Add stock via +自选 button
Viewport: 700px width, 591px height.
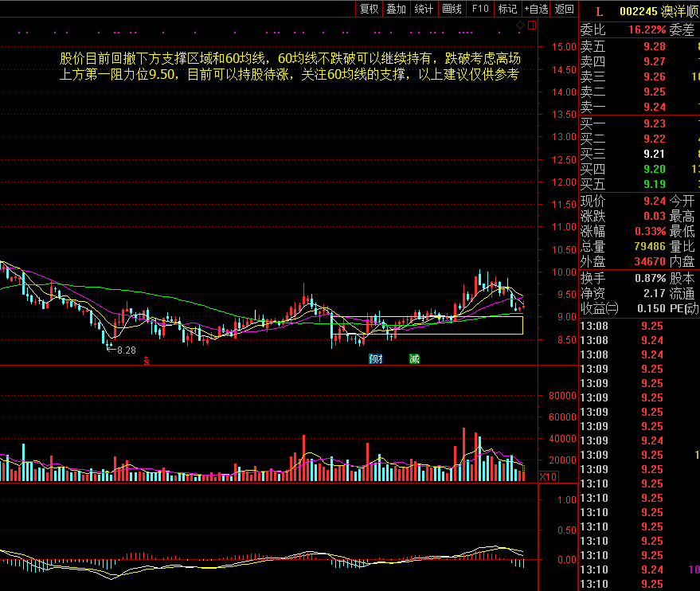[x=536, y=9]
